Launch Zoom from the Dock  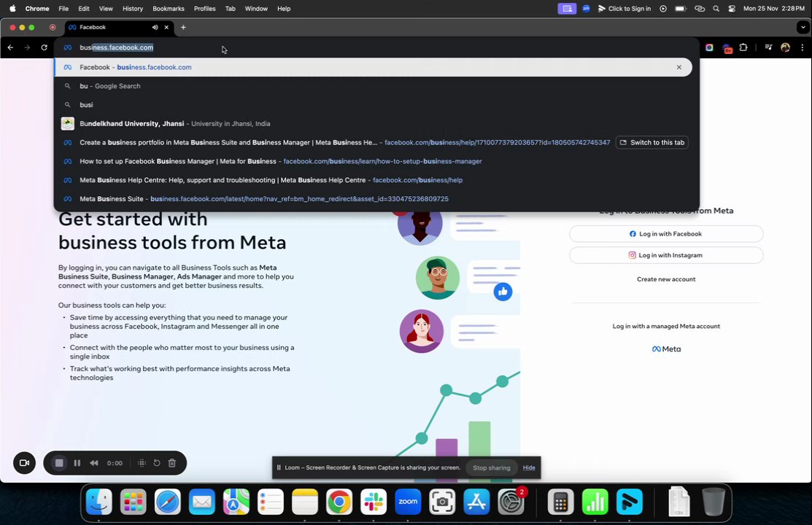click(408, 502)
